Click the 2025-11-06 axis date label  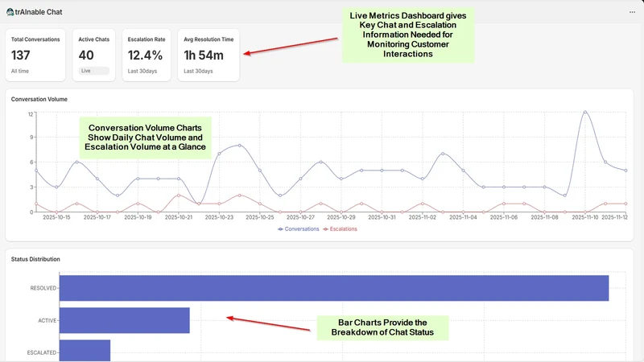[504, 217]
